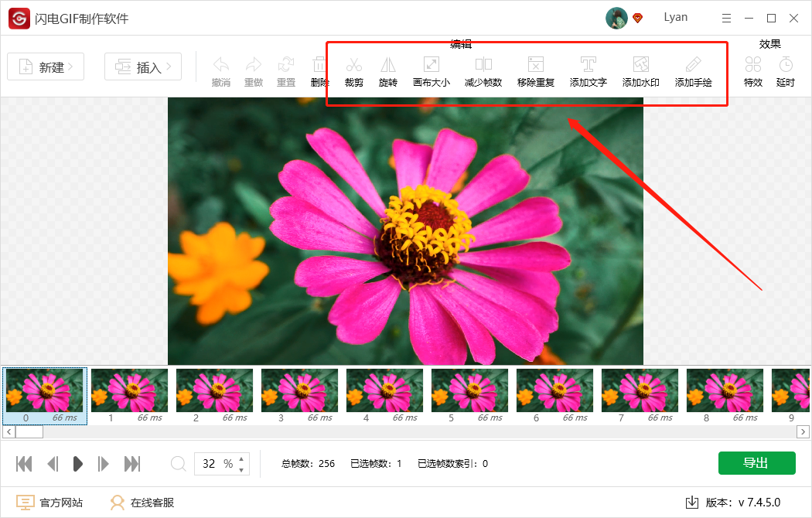Click the timeline horizontal scrollbar thumb
The width and height of the screenshot is (812, 518).
pos(29,431)
